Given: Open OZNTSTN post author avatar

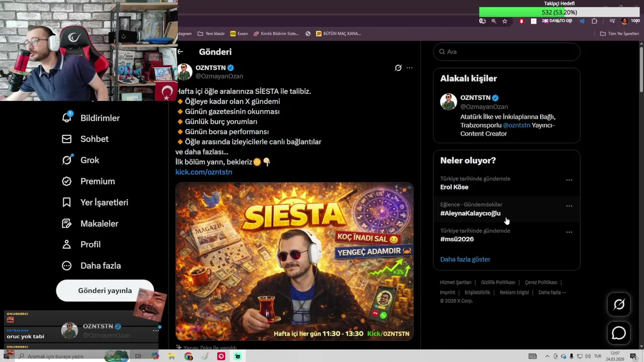Looking at the screenshot, I should tap(184, 71).
